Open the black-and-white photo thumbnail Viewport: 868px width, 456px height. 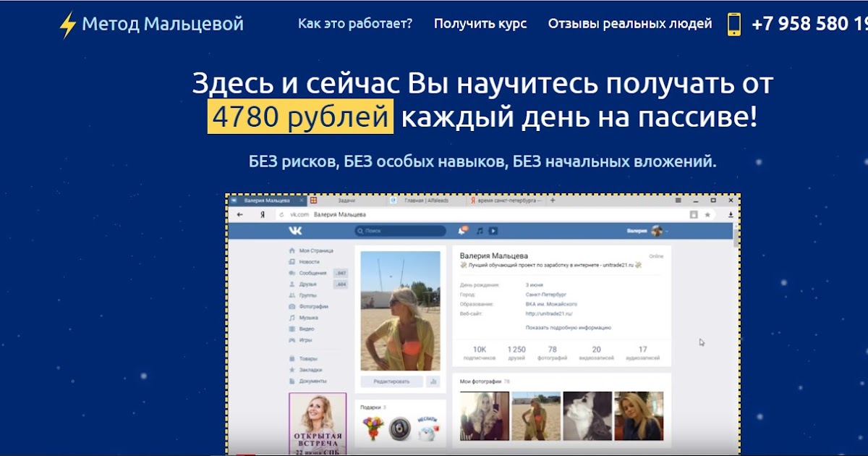[x=587, y=416]
